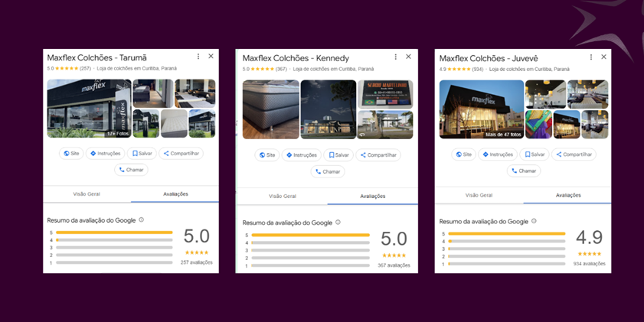Click info icon beside Kennedy review summary
644x322 pixels.
[338, 223]
